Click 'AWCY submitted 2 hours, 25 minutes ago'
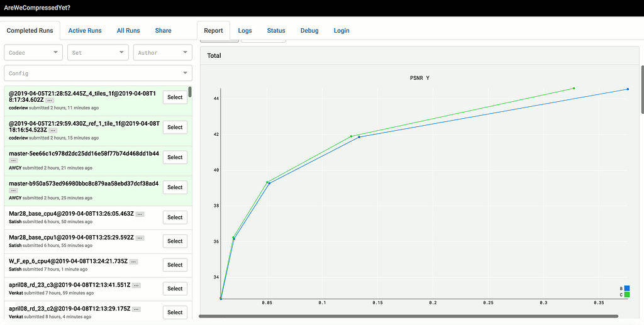 50,198
